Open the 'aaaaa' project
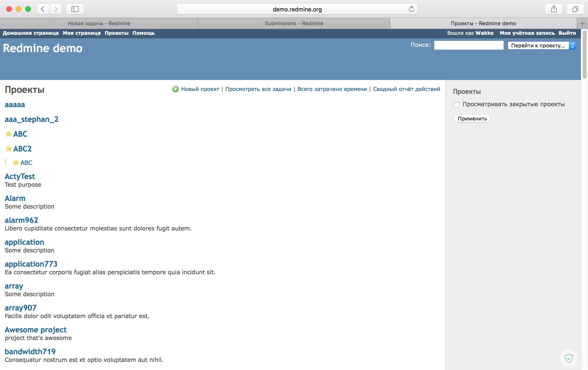588x370 pixels. (15, 105)
